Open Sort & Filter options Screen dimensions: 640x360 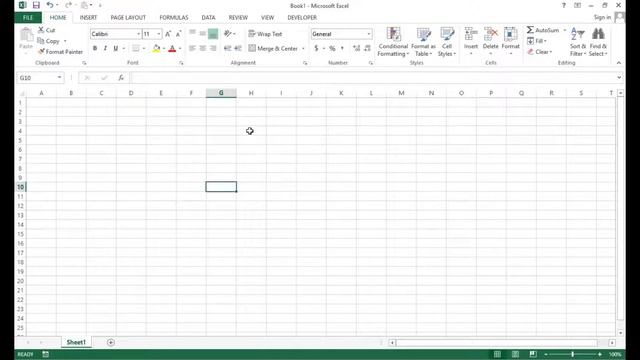click(x=578, y=42)
